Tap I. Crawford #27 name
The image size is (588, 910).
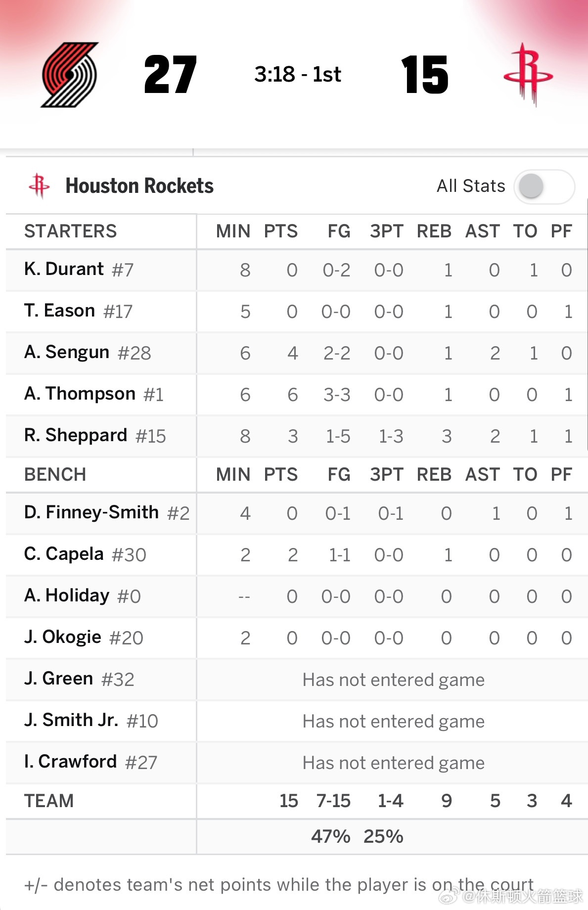coord(90,762)
